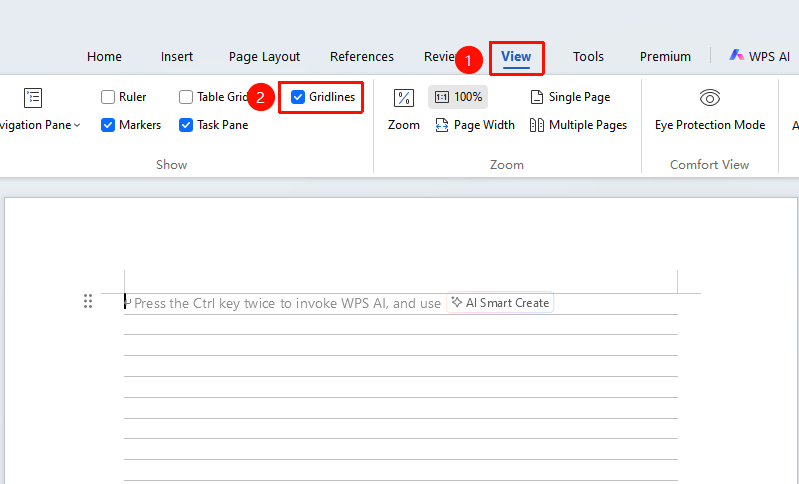Open the Tools tab

588,57
